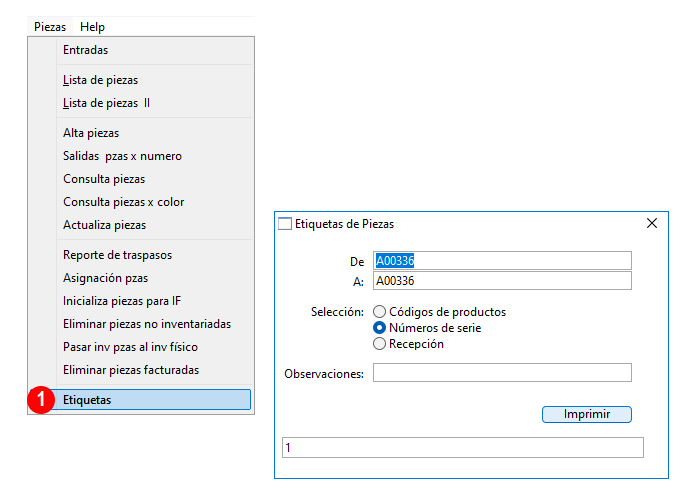Open the Help menu

tap(92, 27)
